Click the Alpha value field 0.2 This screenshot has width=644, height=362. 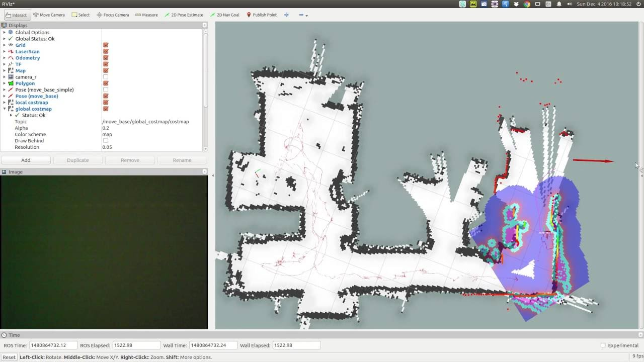(x=151, y=128)
